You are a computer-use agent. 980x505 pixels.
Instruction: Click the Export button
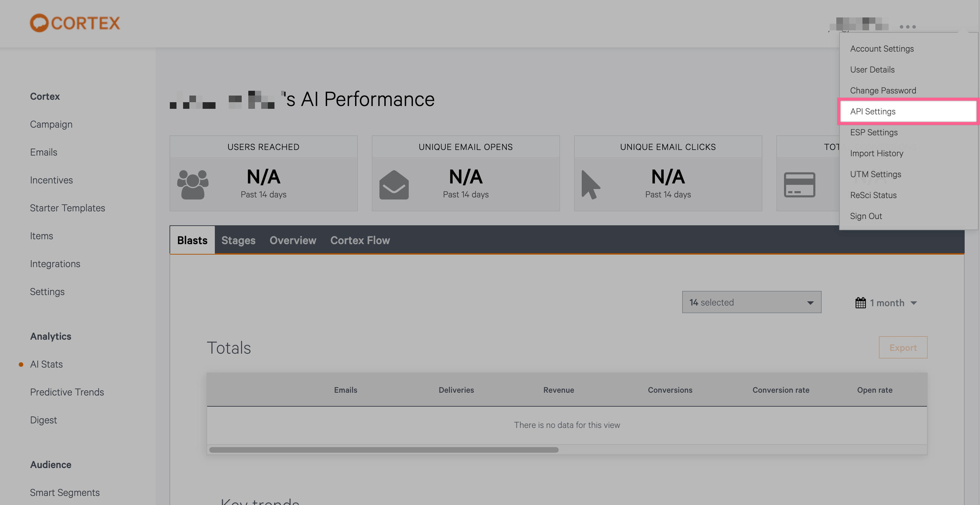[903, 347]
